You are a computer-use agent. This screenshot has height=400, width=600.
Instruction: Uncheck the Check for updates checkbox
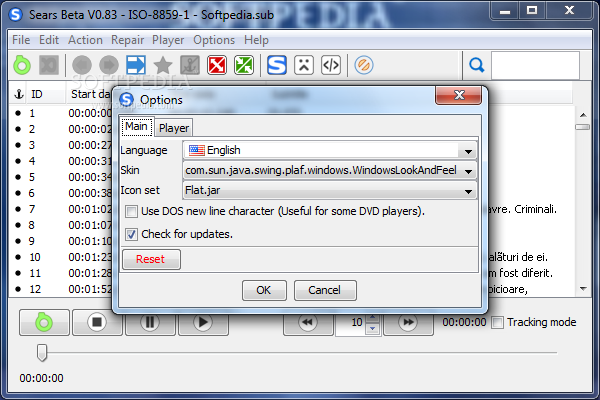[x=131, y=234]
